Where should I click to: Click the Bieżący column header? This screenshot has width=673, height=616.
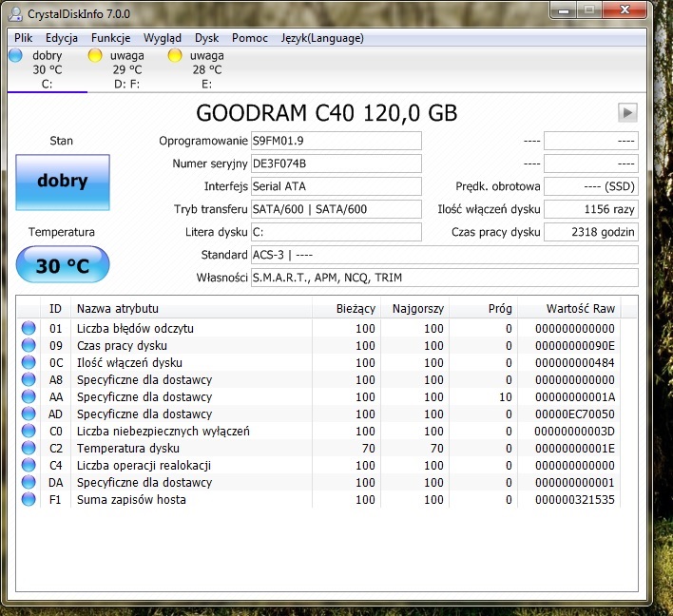pyautogui.click(x=346, y=308)
